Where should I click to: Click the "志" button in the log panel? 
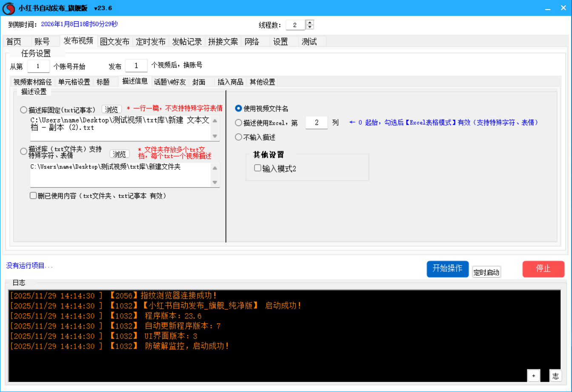point(555,375)
